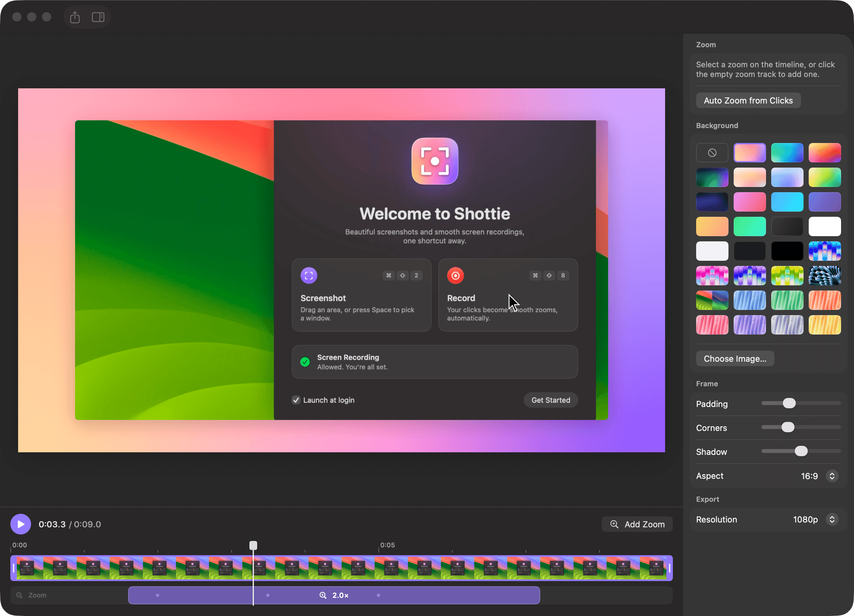Click the Shottie app logo in the preview

click(x=434, y=161)
